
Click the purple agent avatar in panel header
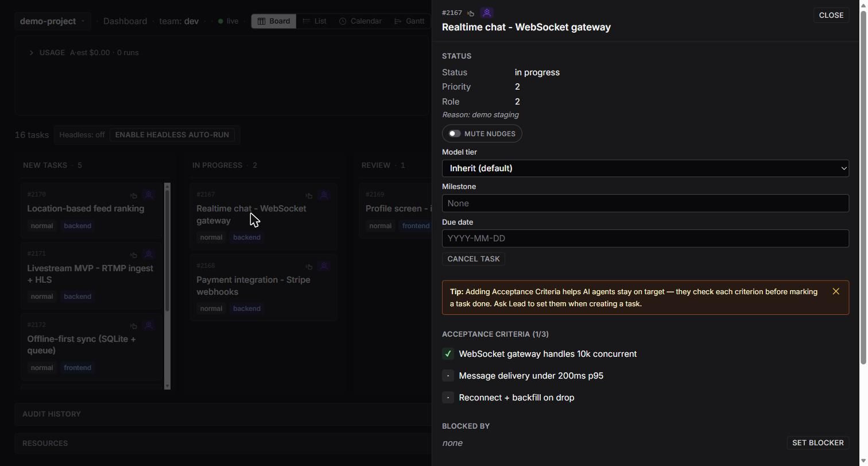coord(487,13)
